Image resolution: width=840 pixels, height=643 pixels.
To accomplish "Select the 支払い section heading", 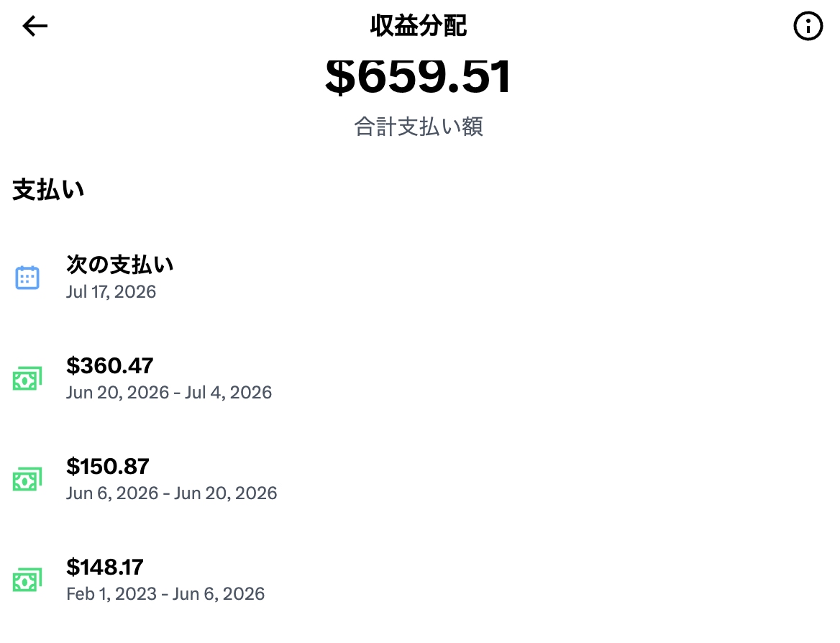I will [x=48, y=190].
